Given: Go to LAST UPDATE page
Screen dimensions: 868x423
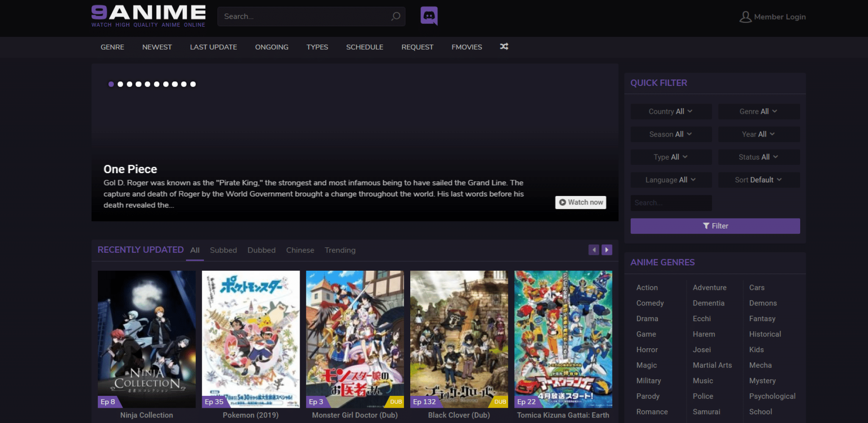Looking at the screenshot, I should point(213,47).
